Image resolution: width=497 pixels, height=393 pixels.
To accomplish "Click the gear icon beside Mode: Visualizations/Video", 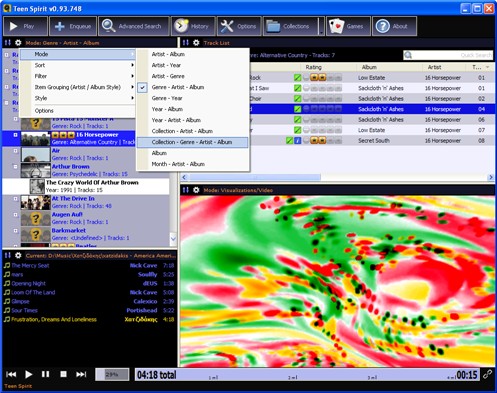I will pyautogui.click(x=196, y=190).
